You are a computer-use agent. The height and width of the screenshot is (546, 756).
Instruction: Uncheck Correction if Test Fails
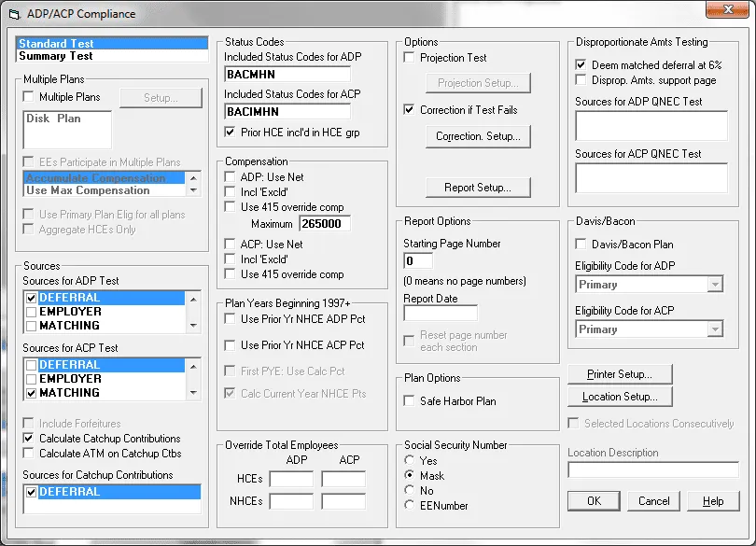click(x=410, y=110)
